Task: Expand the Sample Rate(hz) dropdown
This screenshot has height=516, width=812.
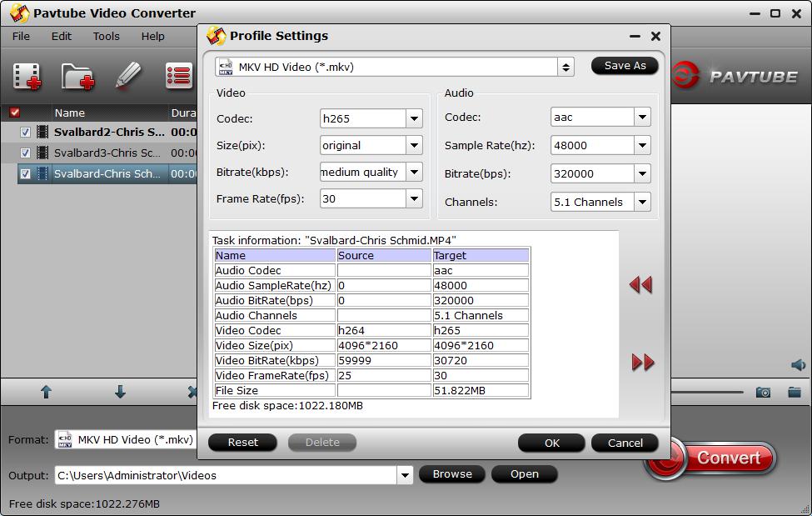Action: pos(642,145)
